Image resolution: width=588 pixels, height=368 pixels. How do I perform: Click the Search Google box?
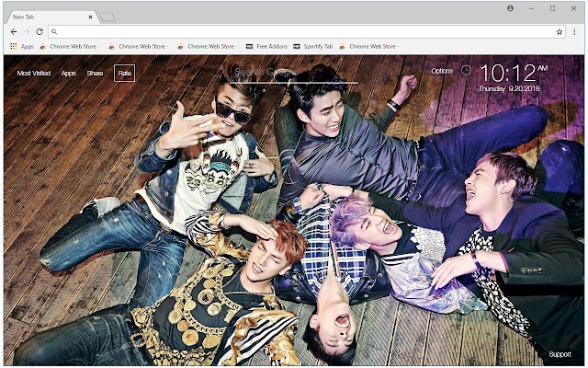[290, 74]
